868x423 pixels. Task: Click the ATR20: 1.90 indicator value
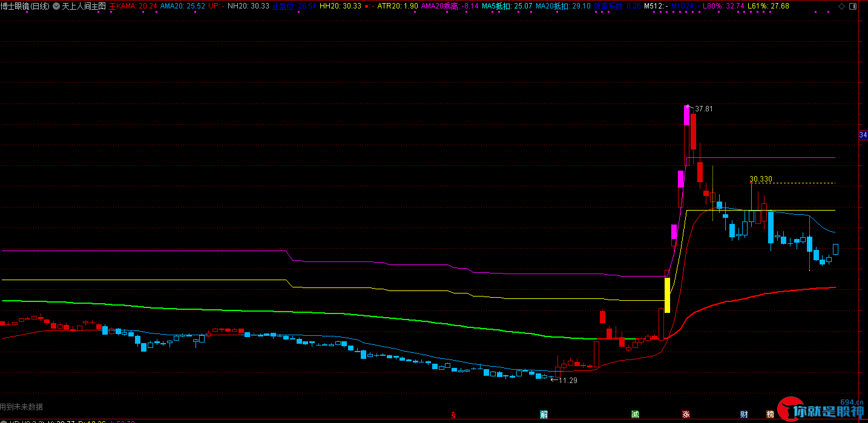tap(397, 5)
